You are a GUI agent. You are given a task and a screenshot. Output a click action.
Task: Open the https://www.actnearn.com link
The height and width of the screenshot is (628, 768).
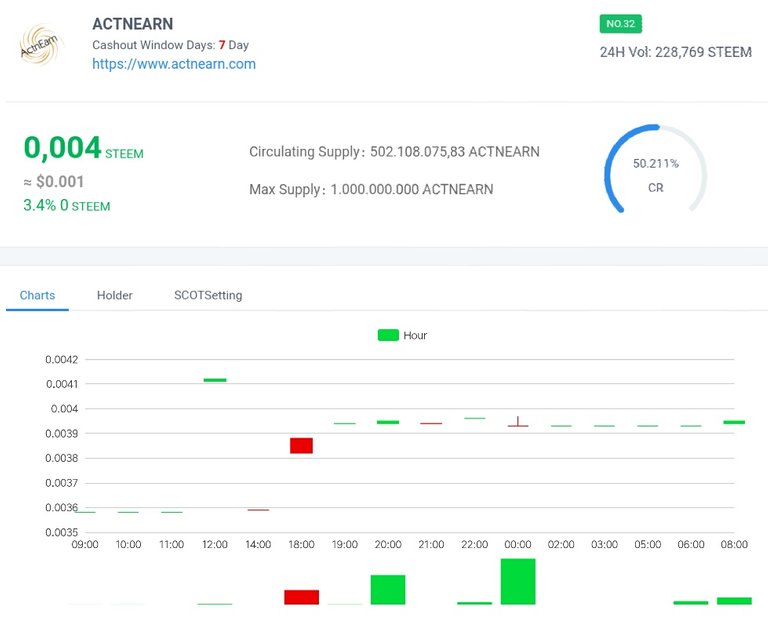[174, 64]
